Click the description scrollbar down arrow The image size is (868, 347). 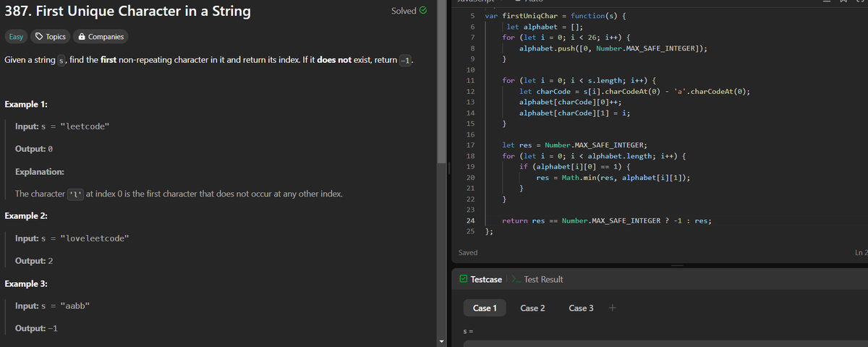click(442, 341)
